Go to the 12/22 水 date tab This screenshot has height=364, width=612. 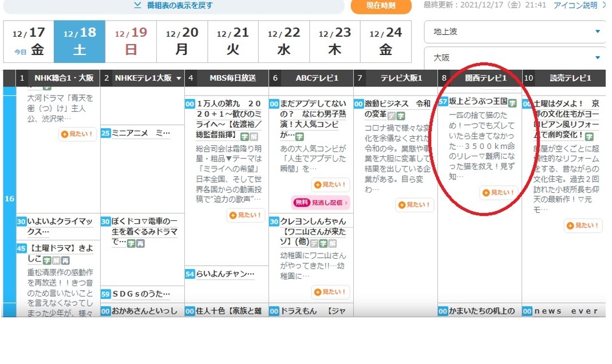[x=284, y=41]
